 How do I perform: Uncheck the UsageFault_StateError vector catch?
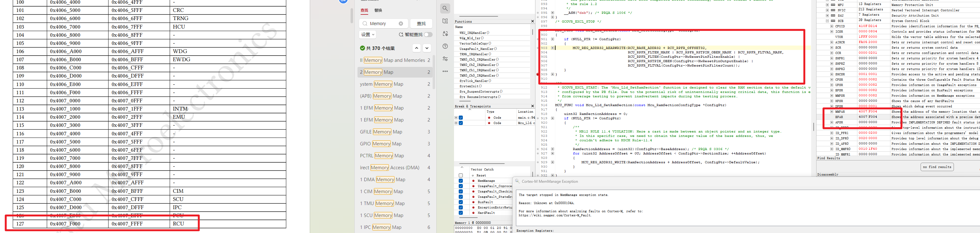pyautogui.click(x=461, y=197)
